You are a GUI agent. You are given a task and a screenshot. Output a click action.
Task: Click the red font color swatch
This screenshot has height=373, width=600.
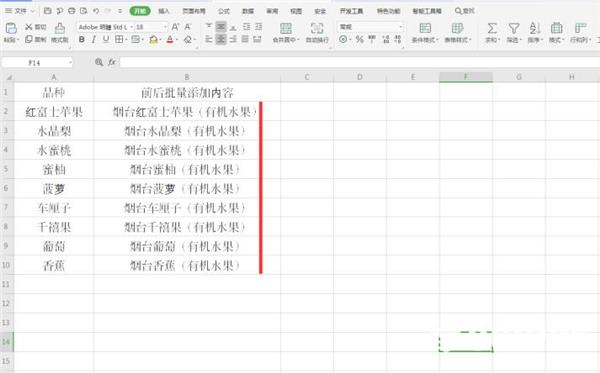coord(170,39)
